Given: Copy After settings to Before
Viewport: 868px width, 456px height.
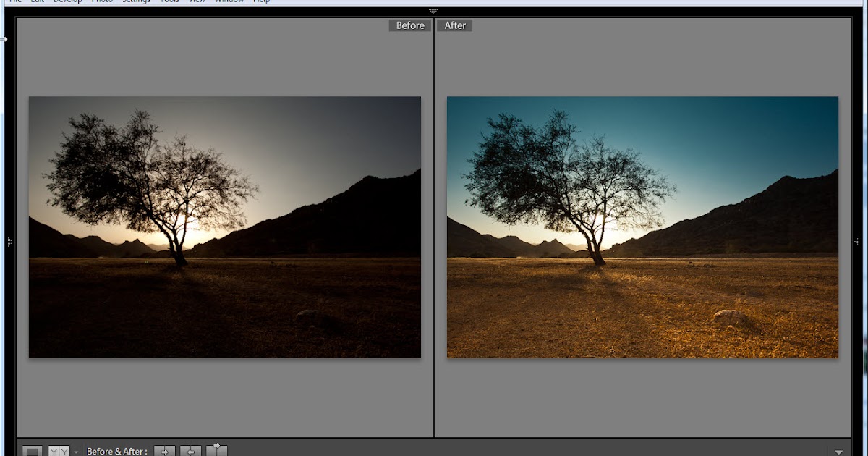Looking at the screenshot, I should pyautogui.click(x=190, y=451).
